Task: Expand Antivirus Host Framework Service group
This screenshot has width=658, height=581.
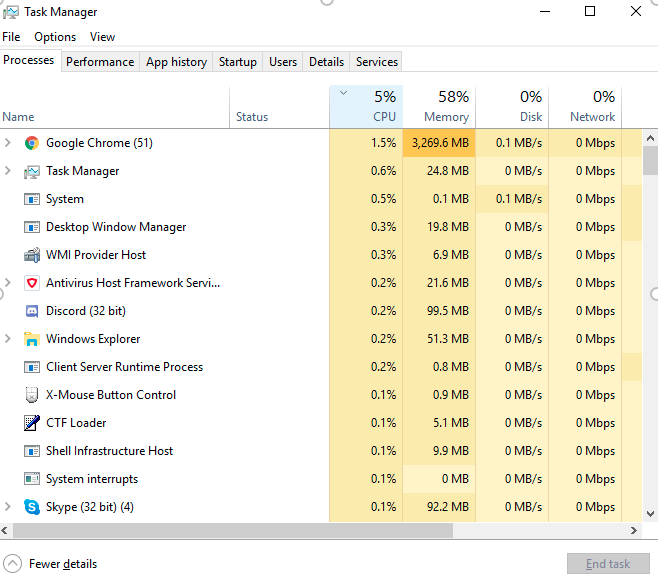Action: pyautogui.click(x=8, y=283)
